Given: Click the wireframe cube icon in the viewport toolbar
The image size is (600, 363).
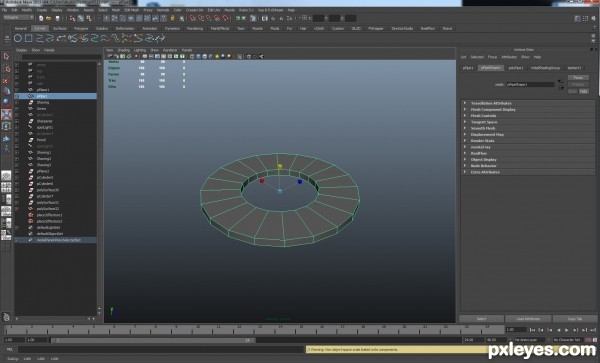Looking at the screenshot, I should [x=192, y=56].
